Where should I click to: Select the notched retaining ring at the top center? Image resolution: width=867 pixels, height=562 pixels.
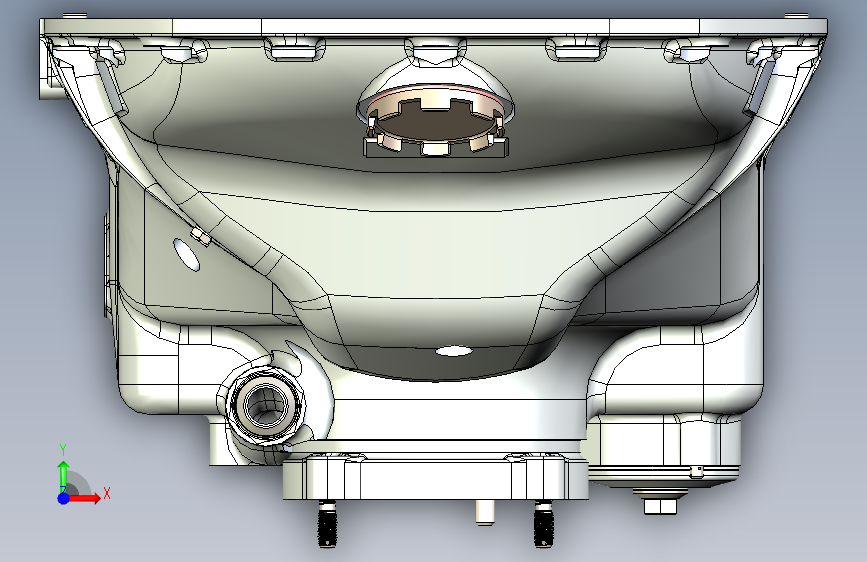click(436, 121)
